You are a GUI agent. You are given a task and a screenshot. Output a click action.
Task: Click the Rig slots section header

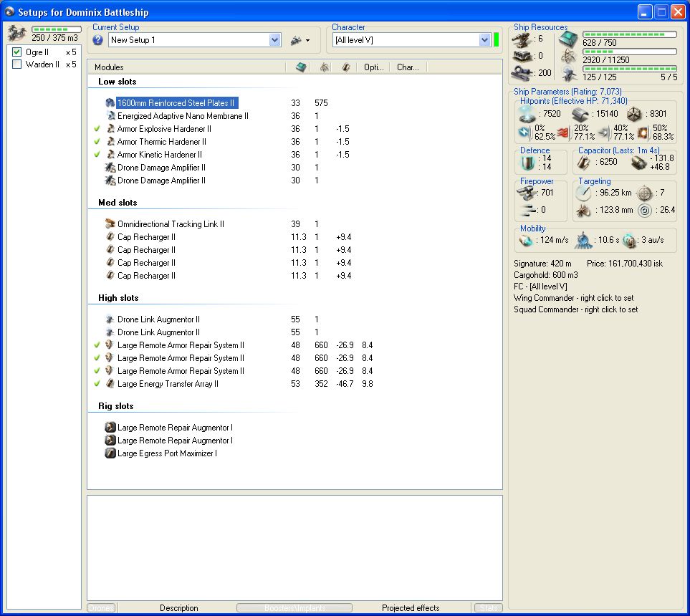point(116,405)
